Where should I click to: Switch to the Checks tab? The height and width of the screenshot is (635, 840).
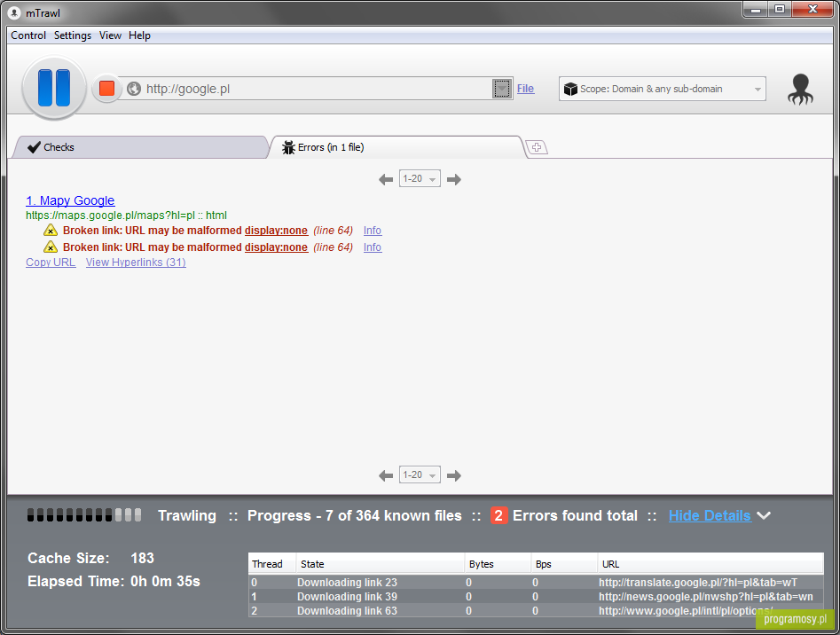tap(139, 147)
